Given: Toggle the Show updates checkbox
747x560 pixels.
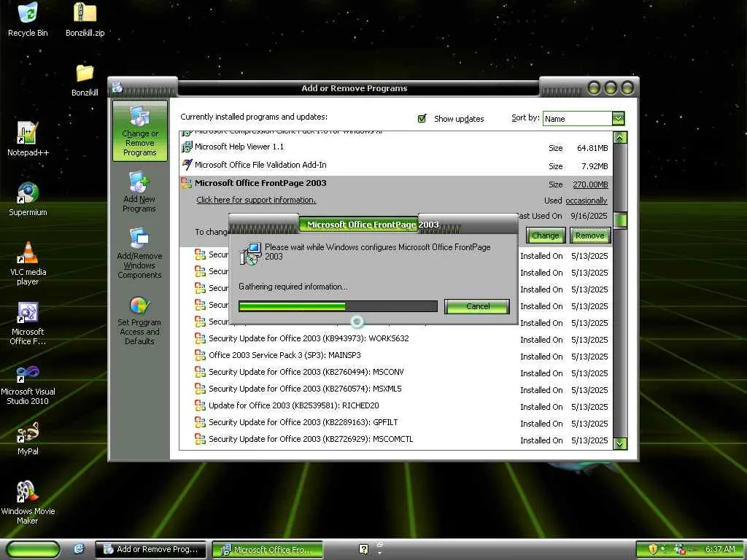Looking at the screenshot, I should point(422,119).
